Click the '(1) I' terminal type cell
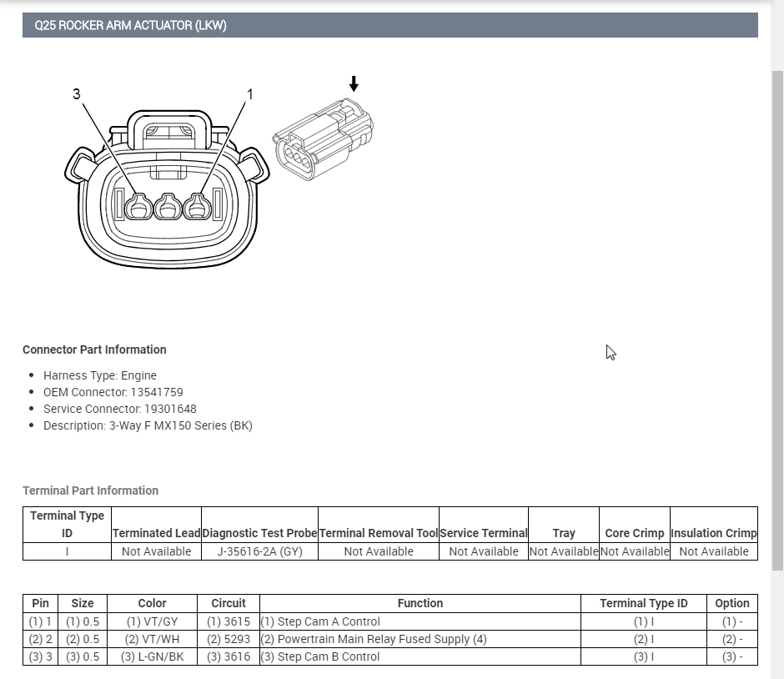Screen dimensions: 784x679 [644, 621]
